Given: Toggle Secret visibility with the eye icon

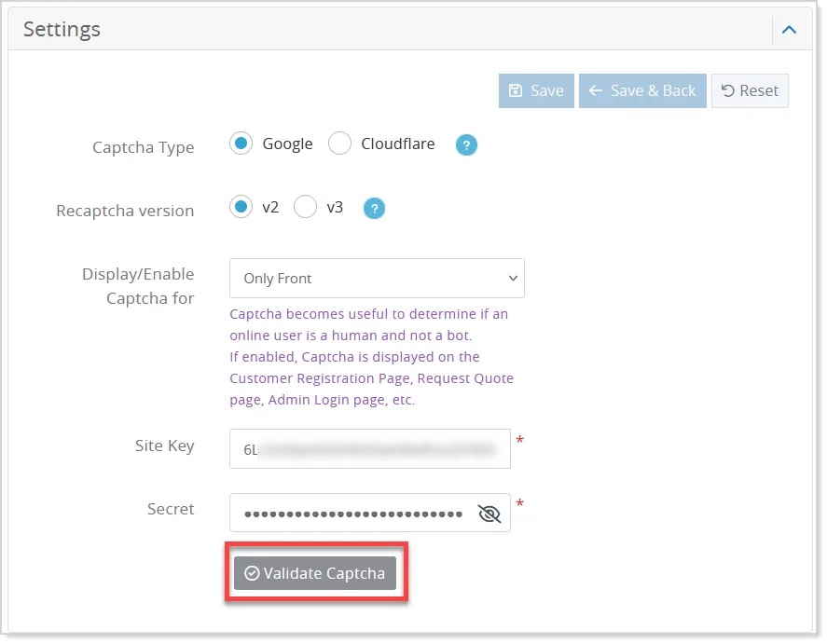Looking at the screenshot, I should [x=489, y=514].
